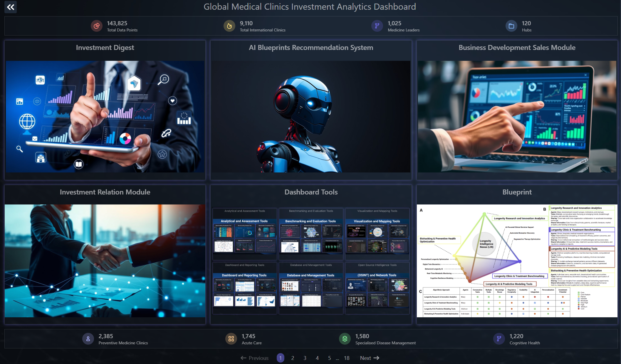Select Analytical and Assessment Tools panel

tap(244, 234)
